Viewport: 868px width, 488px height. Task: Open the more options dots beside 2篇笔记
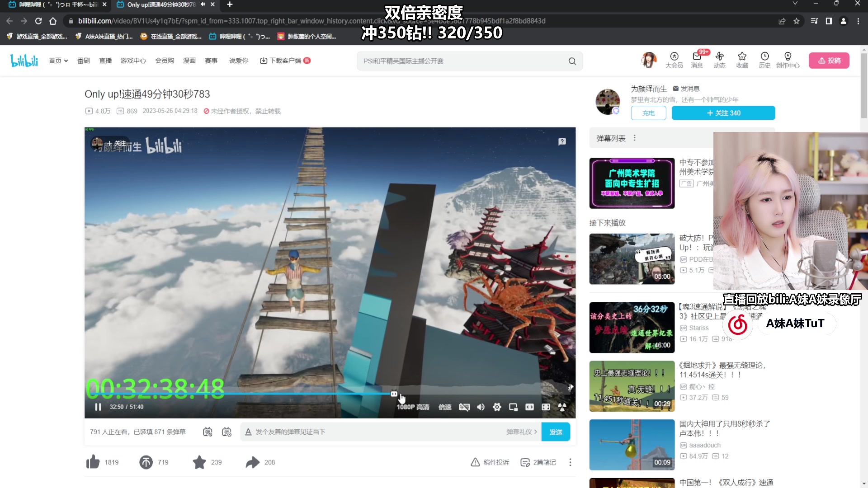[571, 462]
